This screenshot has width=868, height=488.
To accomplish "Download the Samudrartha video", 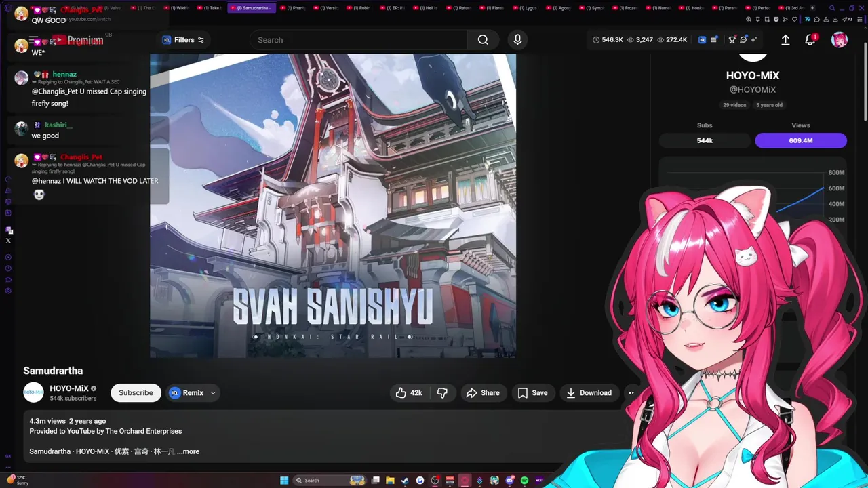I will (589, 393).
